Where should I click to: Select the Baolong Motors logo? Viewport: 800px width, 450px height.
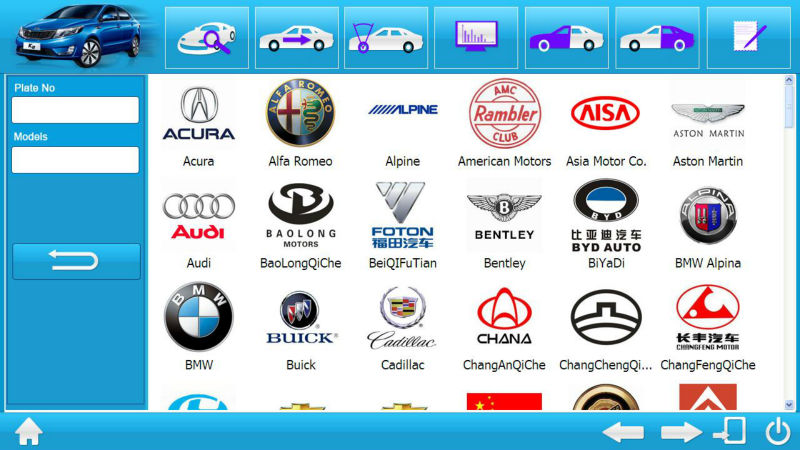point(301,215)
